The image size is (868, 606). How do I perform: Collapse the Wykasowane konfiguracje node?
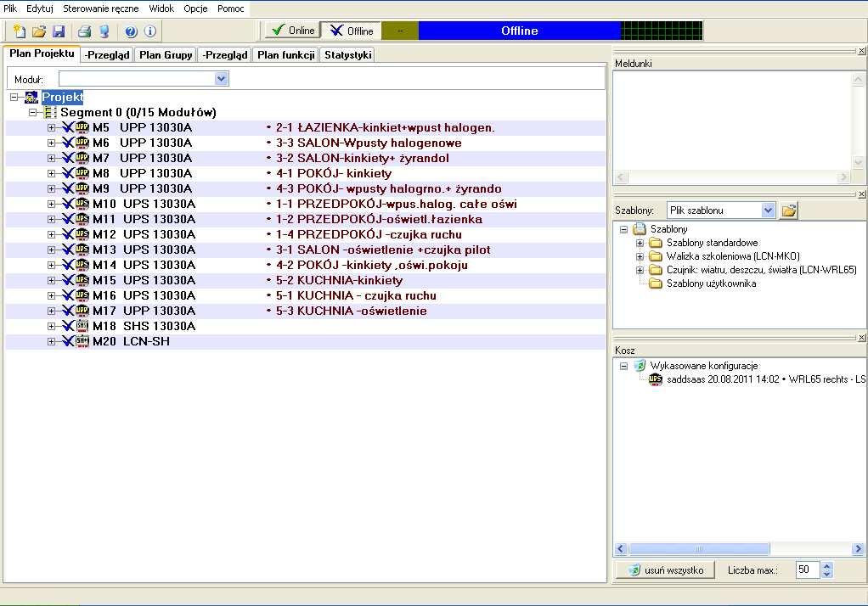pos(624,366)
